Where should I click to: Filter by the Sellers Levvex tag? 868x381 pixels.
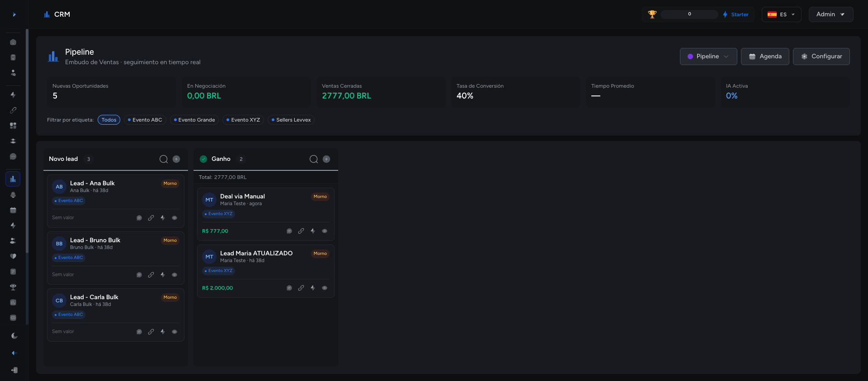(x=291, y=120)
